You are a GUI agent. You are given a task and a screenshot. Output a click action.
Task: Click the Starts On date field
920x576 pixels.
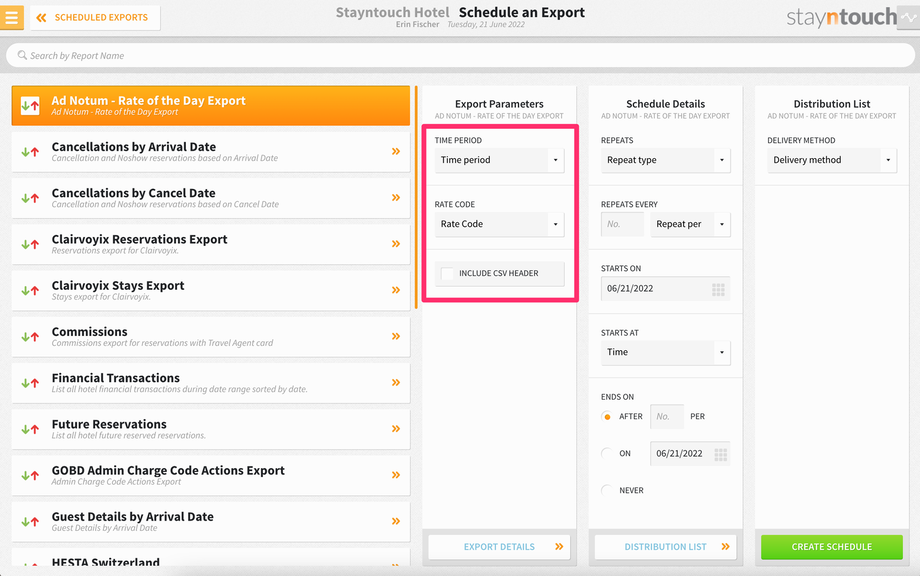(665, 289)
